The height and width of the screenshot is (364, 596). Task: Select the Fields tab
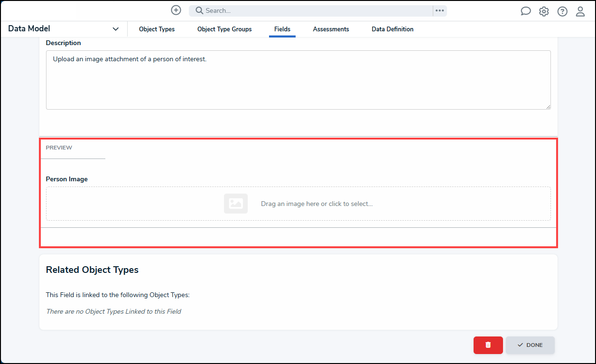pyautogui.click(x=282, y=29)
